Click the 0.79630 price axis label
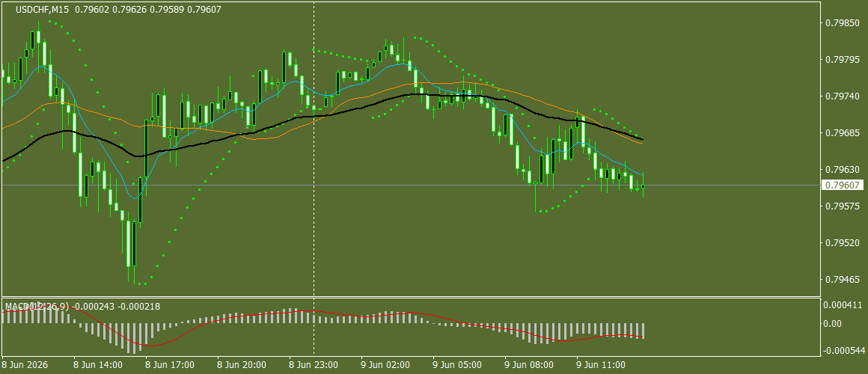This screenshot has height=374, width=868. [x=842, y=169]
